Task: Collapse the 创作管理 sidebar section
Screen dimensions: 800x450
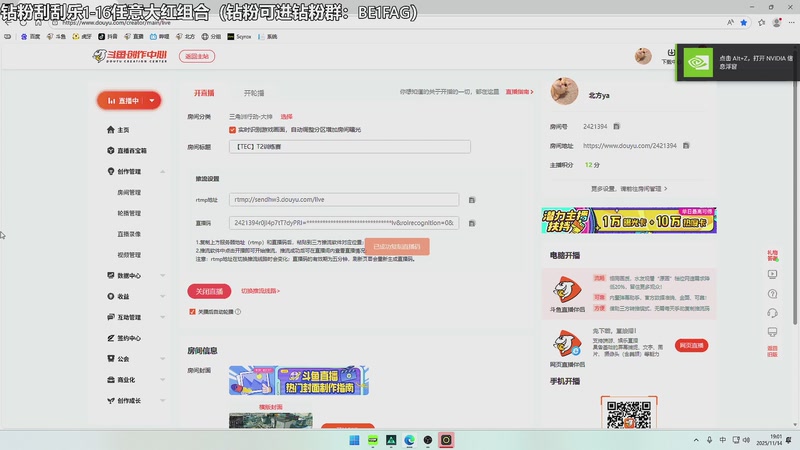Action: point(163,171)
